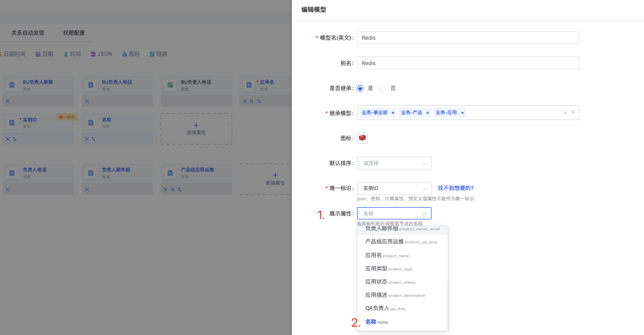The height and width of the screenshot is (335, 644).
Task: Select the JSON attribute type icon
Action: coord(94,54)
